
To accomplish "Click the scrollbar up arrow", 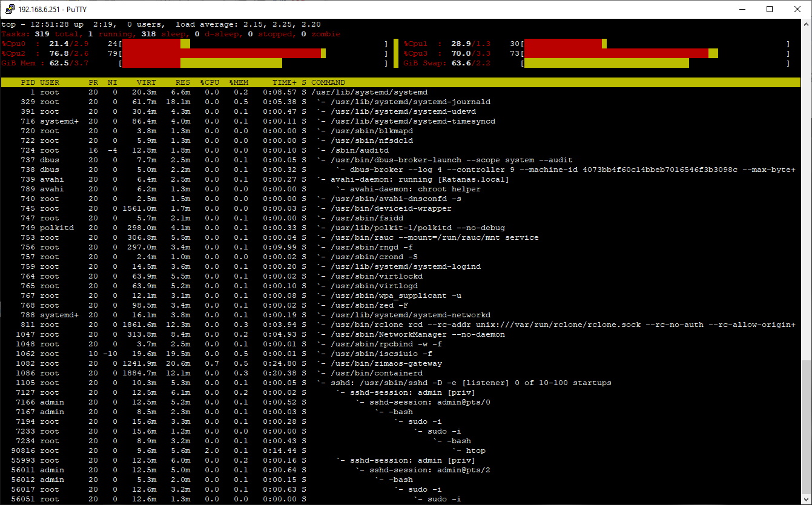I will [806, 24].
